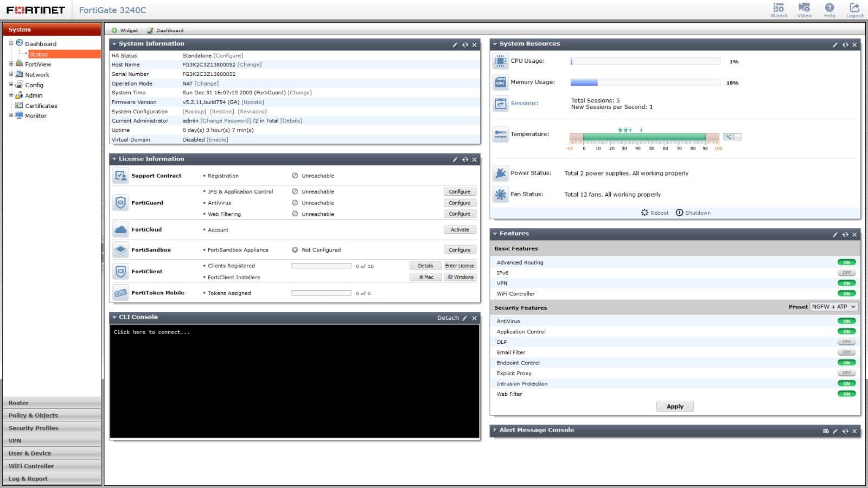The image size is (868, 488).
Task: Open the Preset NGFW + ATP dropdown
Action: tap(833, 307)
